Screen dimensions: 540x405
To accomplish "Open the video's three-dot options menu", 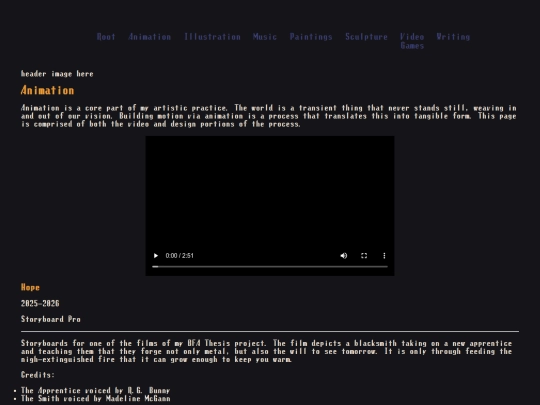I will pyautogui.click(x=384, y=256).
